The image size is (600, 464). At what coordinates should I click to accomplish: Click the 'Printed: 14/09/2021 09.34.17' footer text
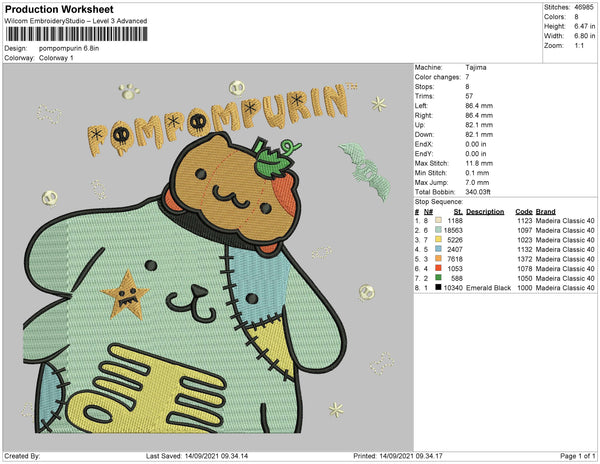coord(398,456)
